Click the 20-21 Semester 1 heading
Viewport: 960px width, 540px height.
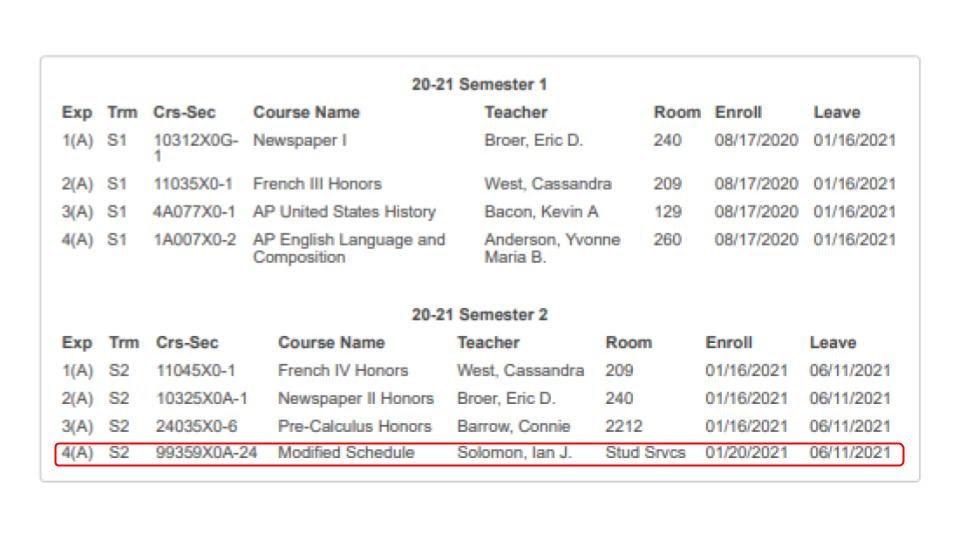click(479, 84)
